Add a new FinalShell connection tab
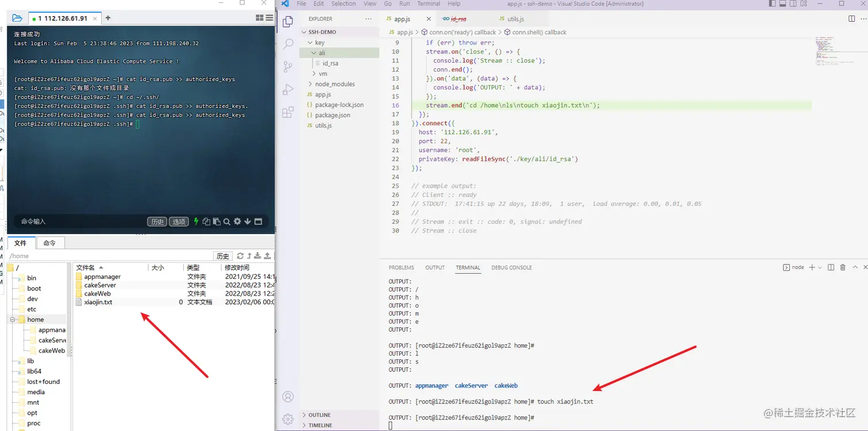 click(x=108, y=18)
